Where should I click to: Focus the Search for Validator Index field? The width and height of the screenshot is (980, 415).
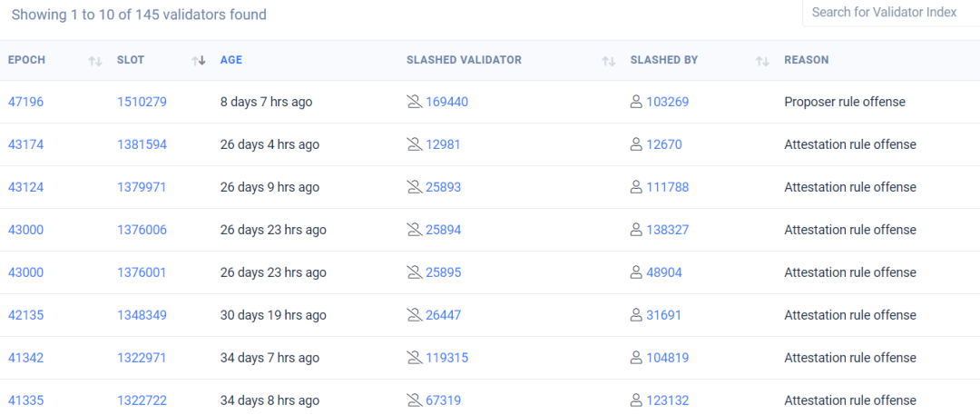coord(891,13)
